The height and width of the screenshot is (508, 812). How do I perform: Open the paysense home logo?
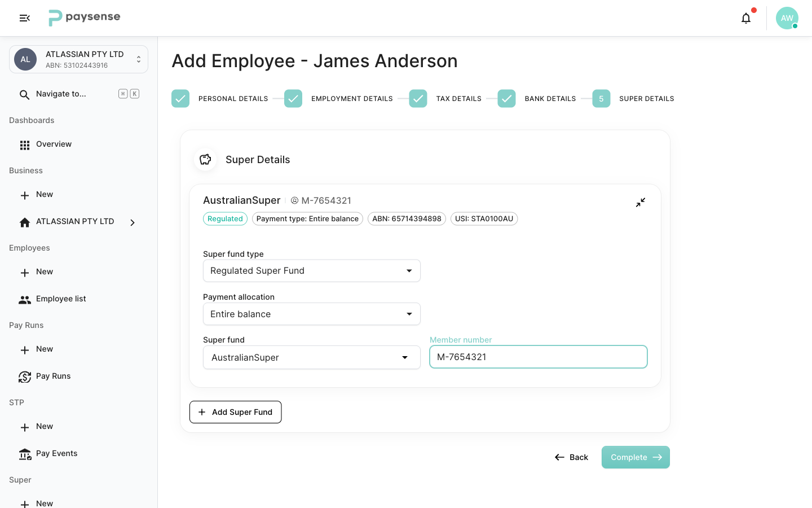[85, 18]
